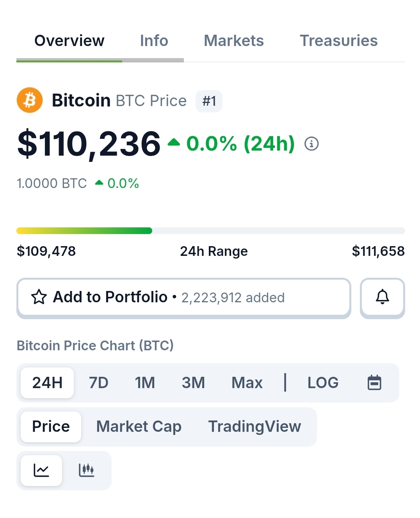Click the info icon beside 24h change
Image resolution: width=420 pixels, height=518 pixels.
click(311, 144)
